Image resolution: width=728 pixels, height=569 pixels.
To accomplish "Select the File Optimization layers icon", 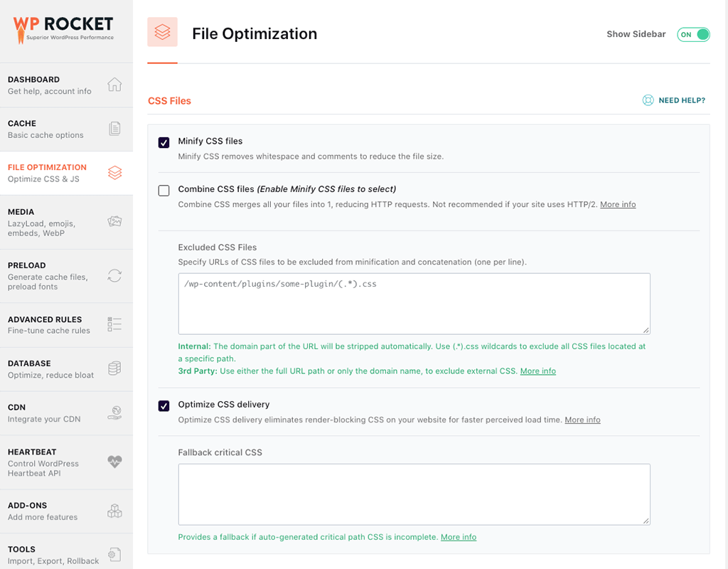I will point(114,173).
